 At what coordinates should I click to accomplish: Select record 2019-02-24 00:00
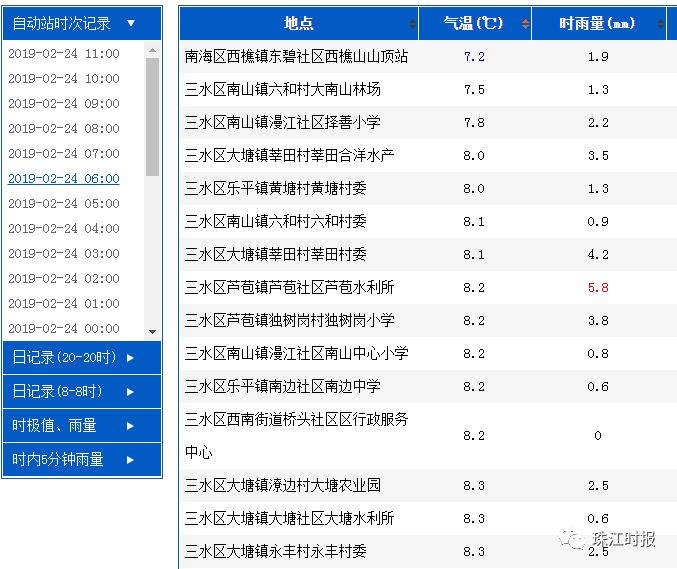pos(64,329)
